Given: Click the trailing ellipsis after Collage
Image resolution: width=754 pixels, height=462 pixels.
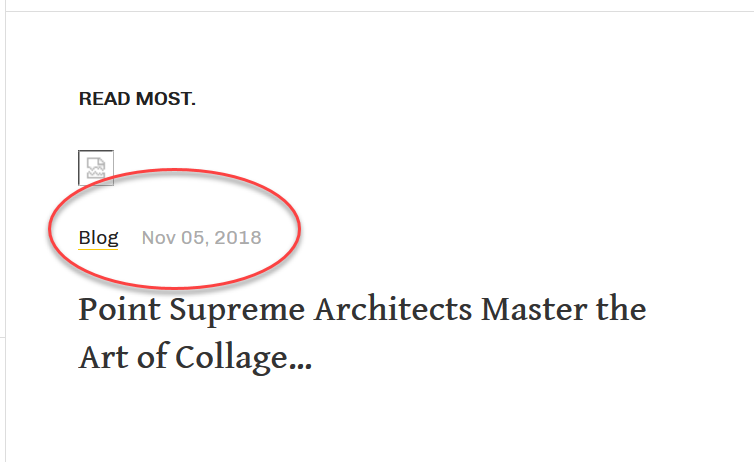Looking at the screenshot, I should tap(301, 362).
